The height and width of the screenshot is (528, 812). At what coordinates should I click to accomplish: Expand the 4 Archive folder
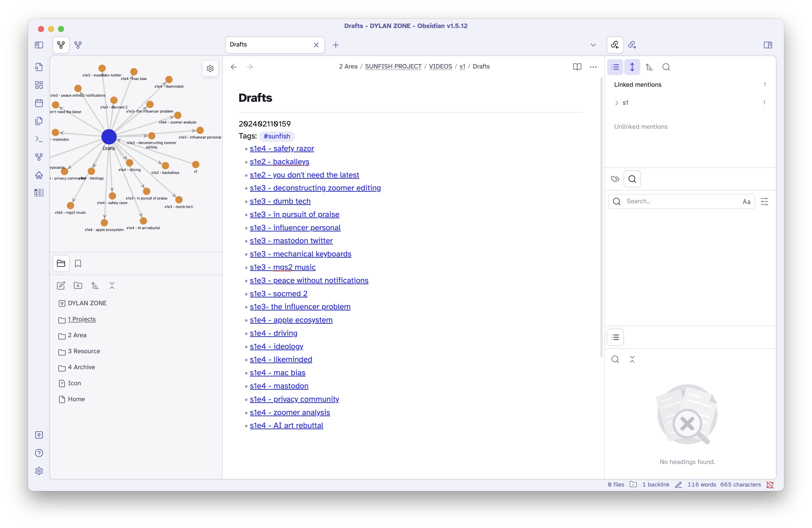tap(81, 367)
